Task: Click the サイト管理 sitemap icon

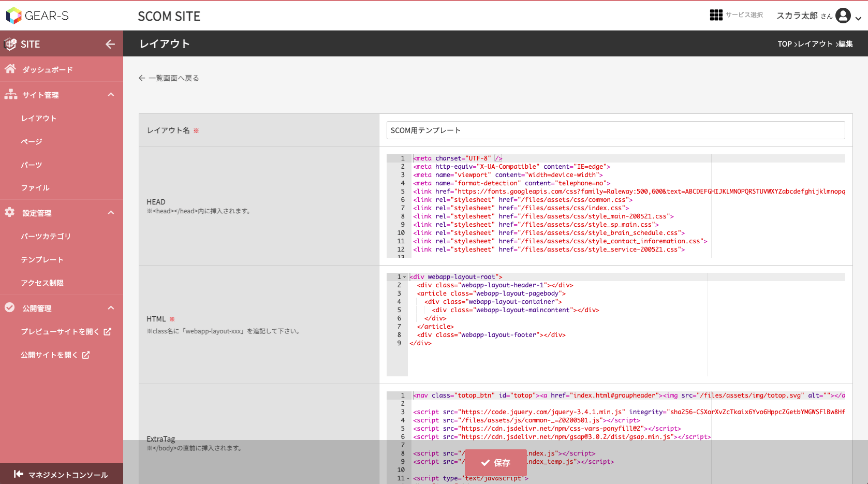Action: point(10,94)
